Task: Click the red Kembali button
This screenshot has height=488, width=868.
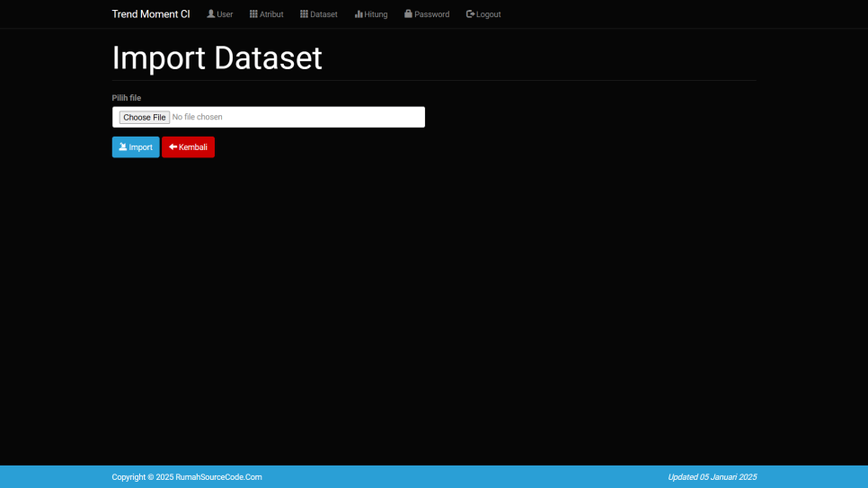Action: [x=188, y=147]
